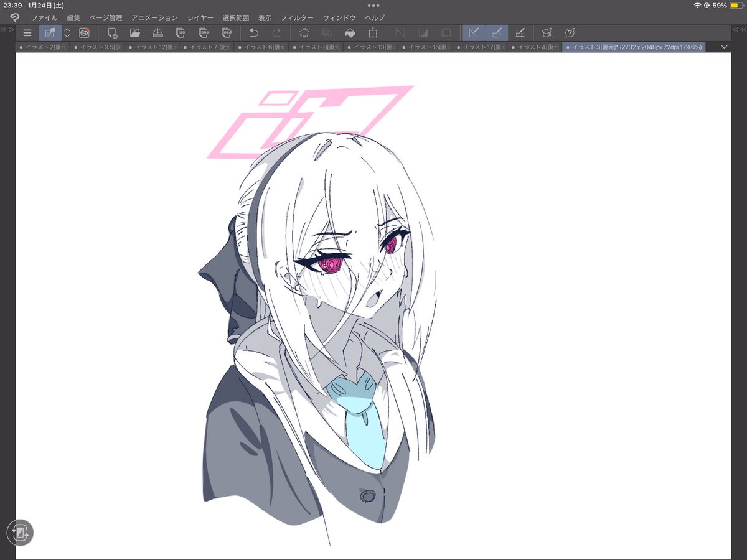Open the up-down stepper arrows beside the input switch
Viewport: 747px width, 560px height.
(x=67, y=33)
